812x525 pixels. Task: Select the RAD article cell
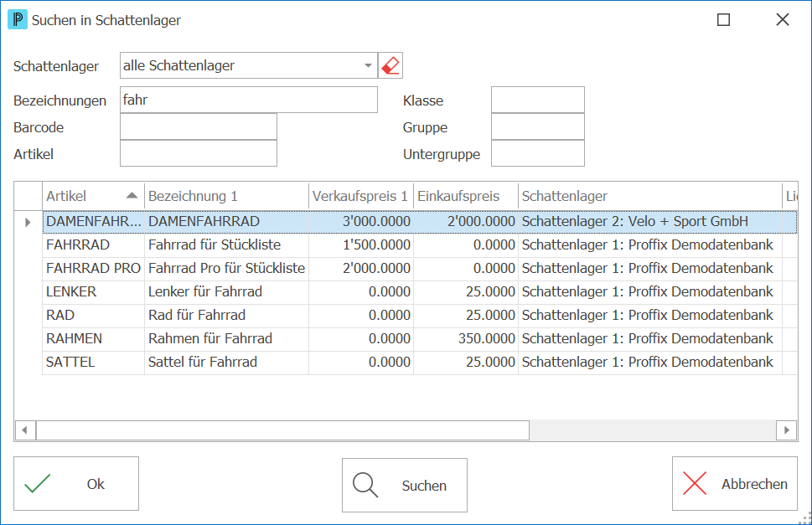(93, 316)
